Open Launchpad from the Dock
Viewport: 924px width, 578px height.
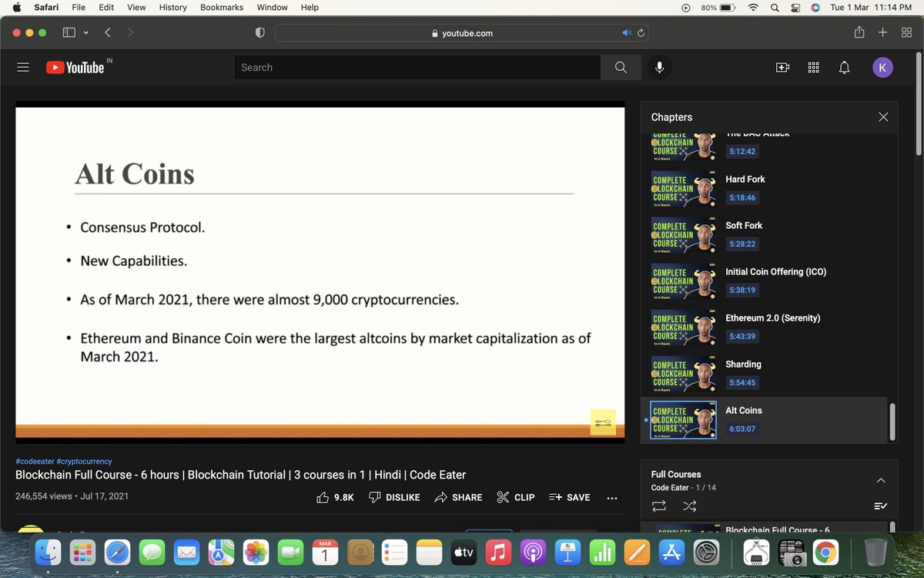click(82, 552)
